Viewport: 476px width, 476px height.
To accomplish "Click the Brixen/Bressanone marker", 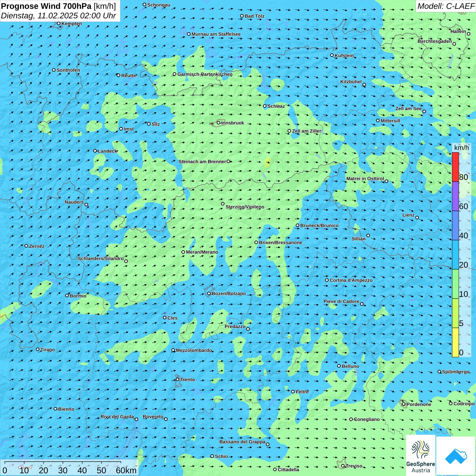I will (x=256, y=242).
